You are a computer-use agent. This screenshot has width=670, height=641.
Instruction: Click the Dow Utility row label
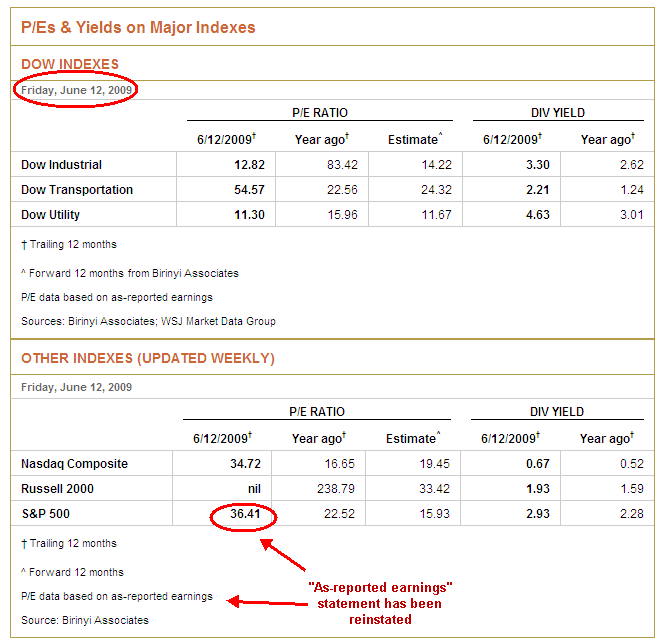point(51,215)
